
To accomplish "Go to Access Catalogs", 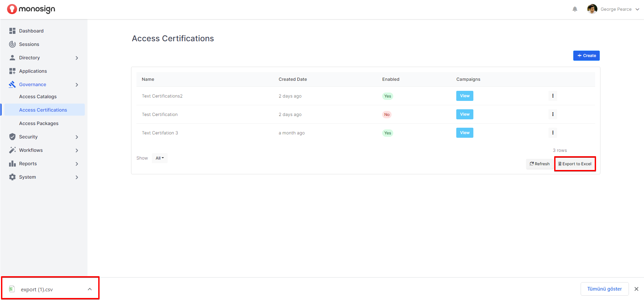I will pos(38,97).
